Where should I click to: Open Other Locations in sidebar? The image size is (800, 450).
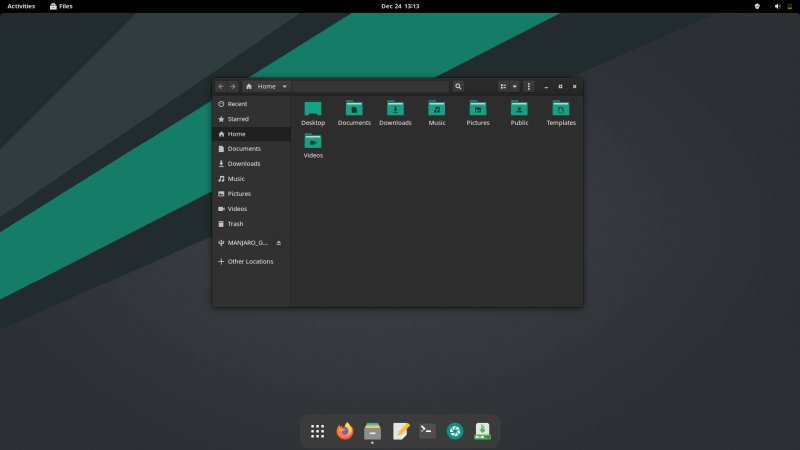point(251,262)
